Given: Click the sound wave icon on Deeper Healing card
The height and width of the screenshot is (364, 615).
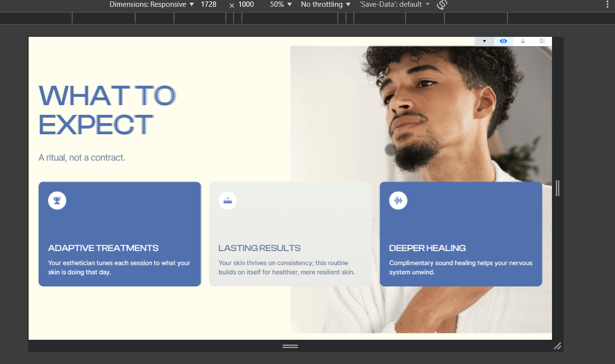Looking at the screenshot, I should coord(398,200).
